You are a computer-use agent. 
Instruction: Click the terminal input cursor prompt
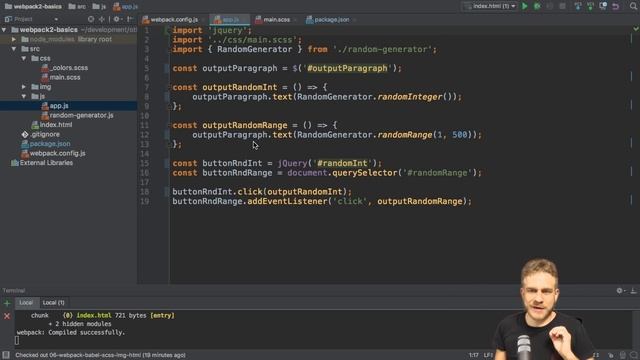(17, 340)
